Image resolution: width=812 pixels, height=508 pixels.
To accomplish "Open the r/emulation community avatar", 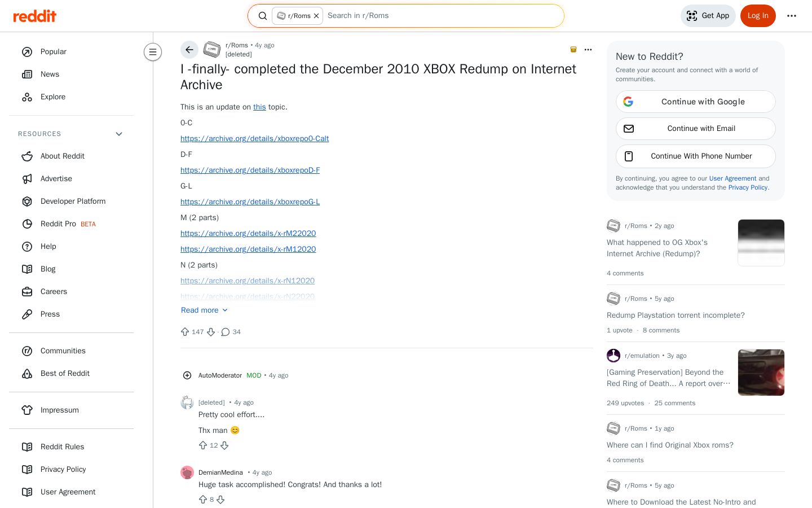I will point(614,356).
